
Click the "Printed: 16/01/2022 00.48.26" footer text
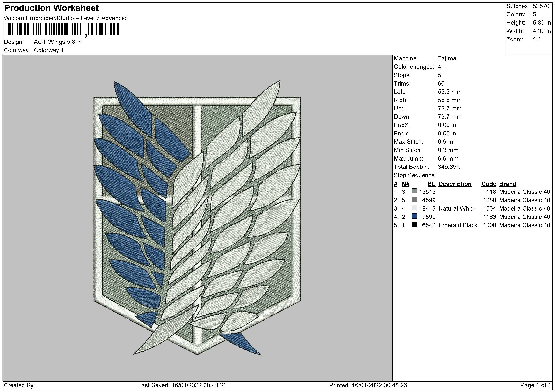pos(368,385)
